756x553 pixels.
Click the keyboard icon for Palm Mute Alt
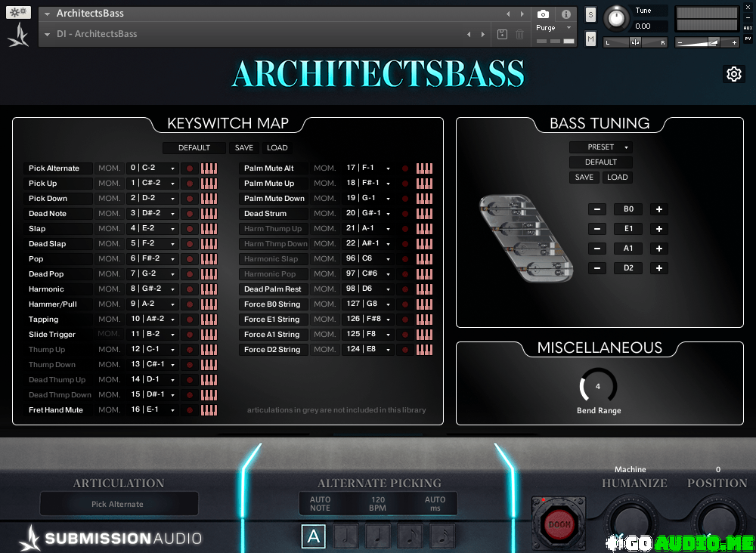424,168
